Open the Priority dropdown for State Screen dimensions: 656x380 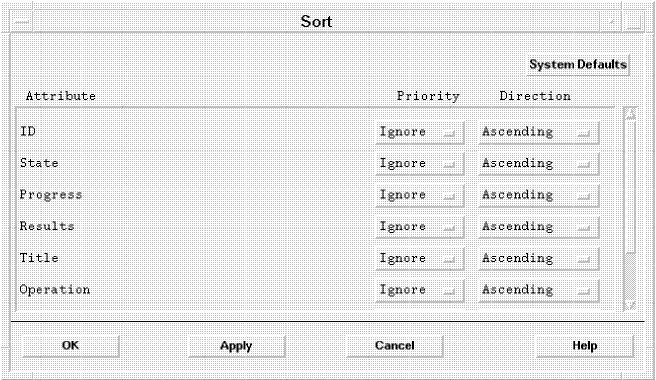click(420, 164)
